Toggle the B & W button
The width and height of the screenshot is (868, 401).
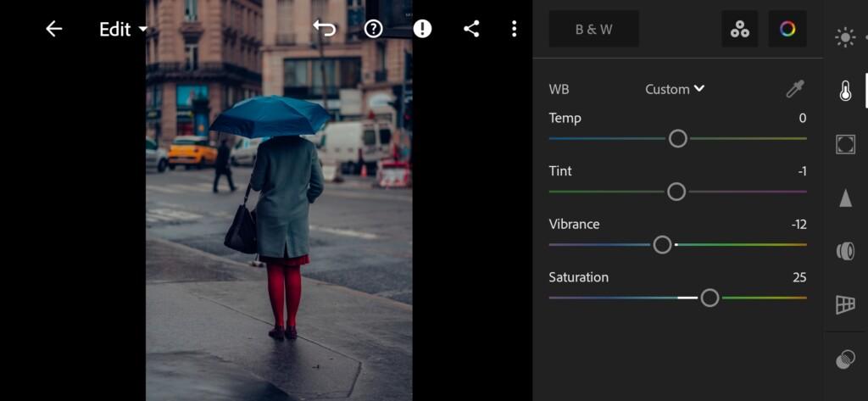click(x=594, y=30)
